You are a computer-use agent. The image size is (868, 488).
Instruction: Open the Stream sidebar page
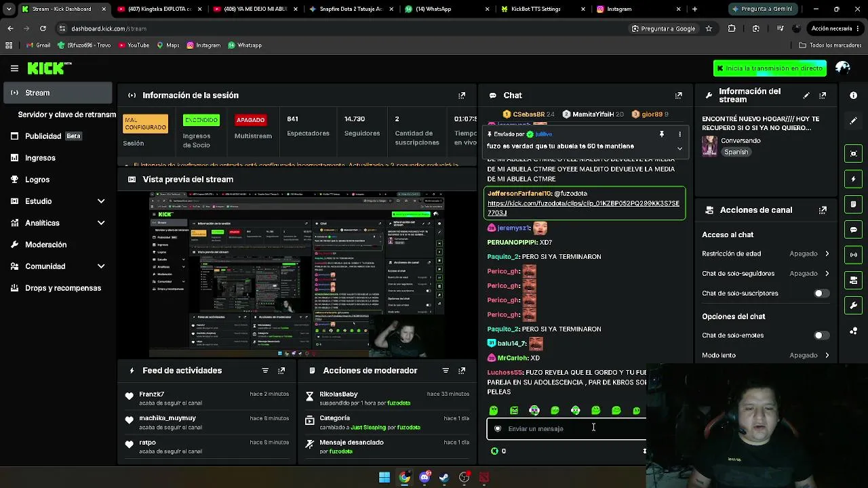coord(58,93)
